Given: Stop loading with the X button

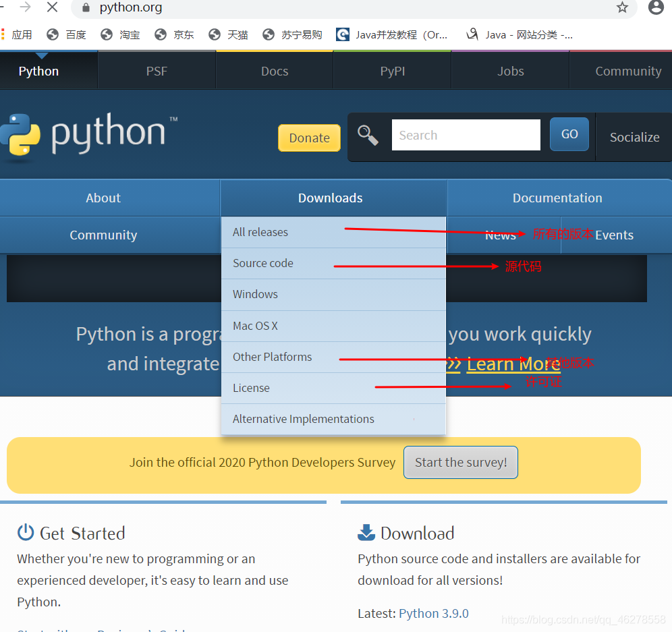Looking at the screenshot, I should (52, 7).
